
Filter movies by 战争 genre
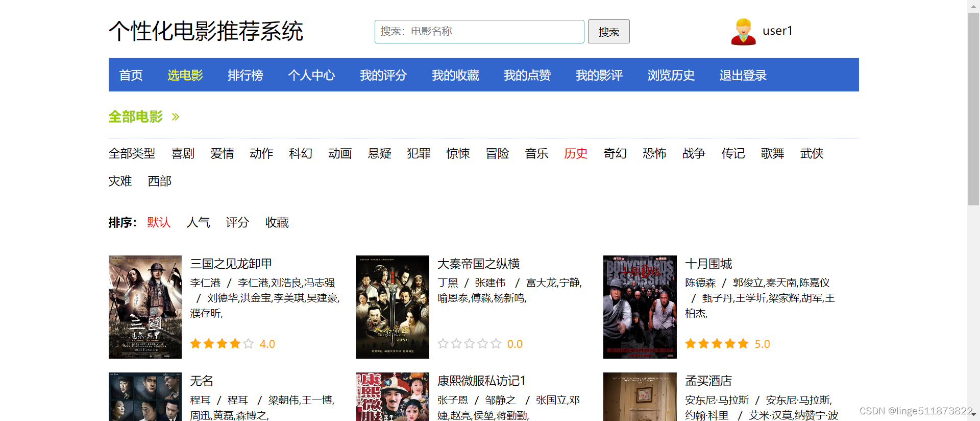pos(694,153)
